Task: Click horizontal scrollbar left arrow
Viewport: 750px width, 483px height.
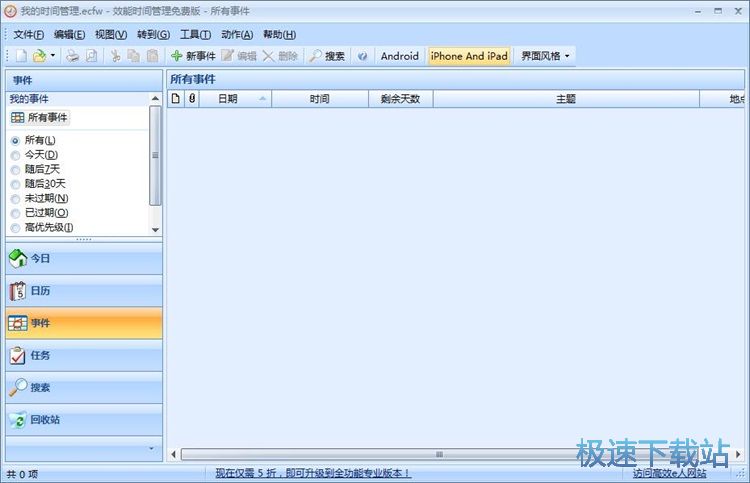Action: pos(173,454)
